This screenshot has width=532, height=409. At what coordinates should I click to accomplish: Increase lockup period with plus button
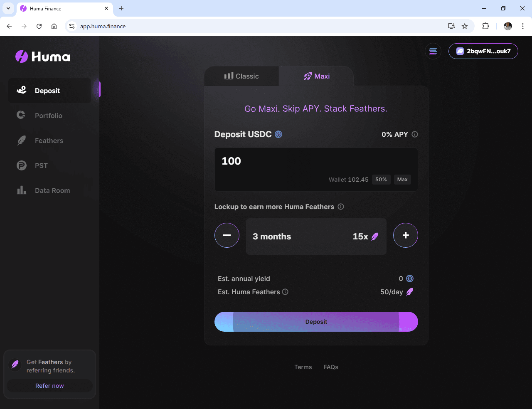point(406,235)
